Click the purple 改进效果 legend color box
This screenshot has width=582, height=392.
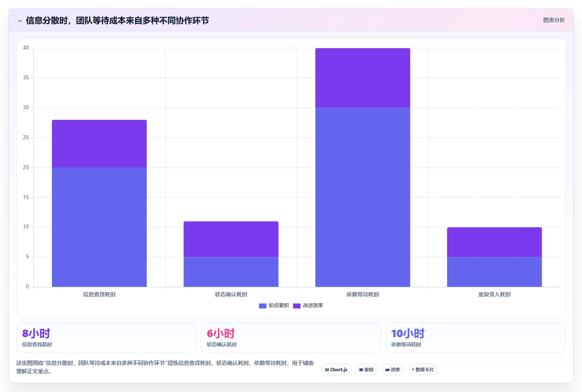pos(297,306)
